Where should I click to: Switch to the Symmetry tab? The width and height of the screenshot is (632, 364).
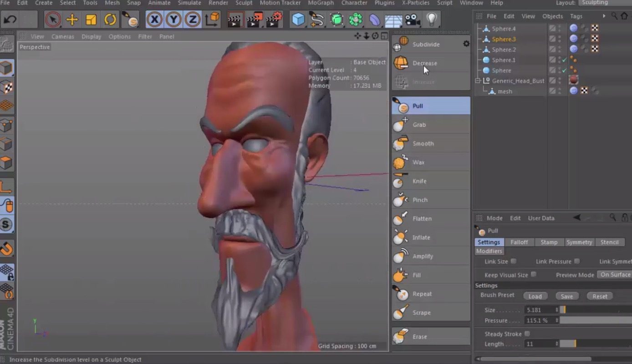pos(579,242)
